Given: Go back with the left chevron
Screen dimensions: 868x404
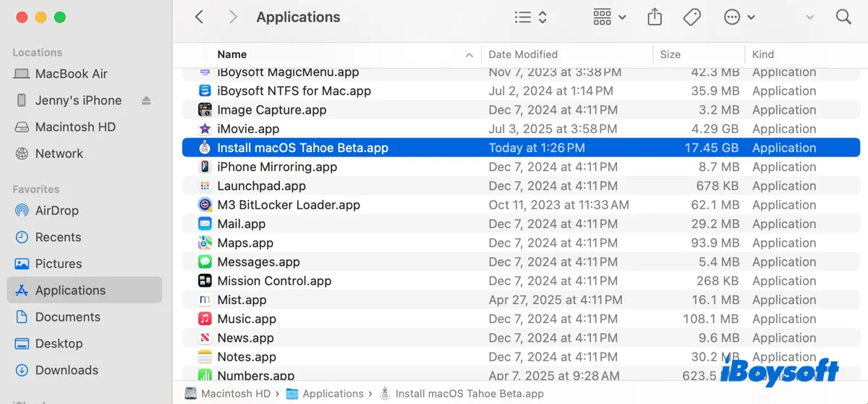Looking at the screenshot, I should point(200,17).
